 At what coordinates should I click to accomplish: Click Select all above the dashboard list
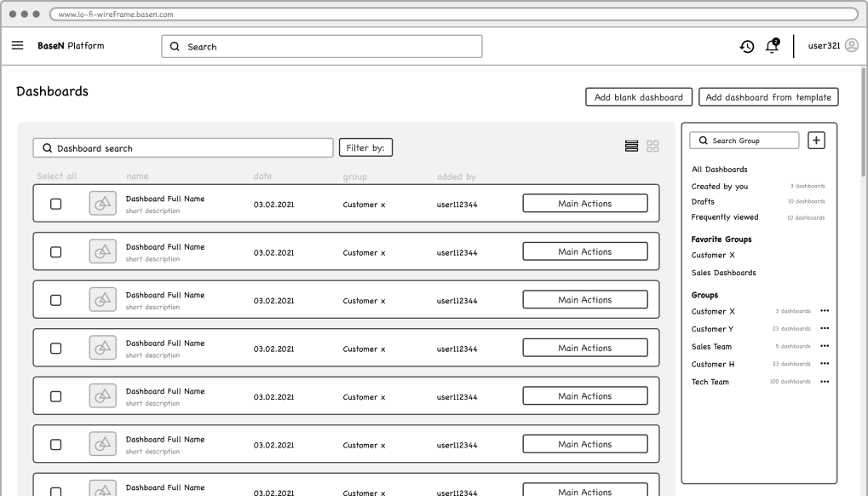[57, 176]
